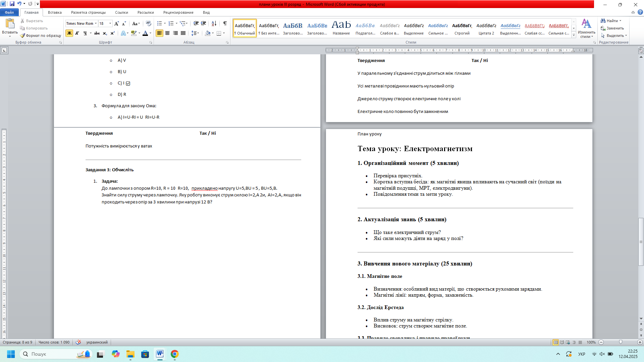Click the Save icon in Quick Access

[x=12, y=4]
